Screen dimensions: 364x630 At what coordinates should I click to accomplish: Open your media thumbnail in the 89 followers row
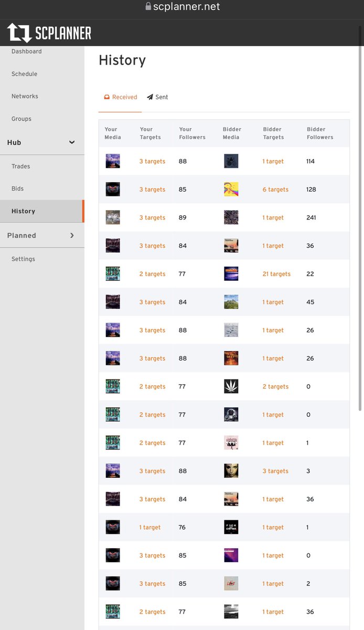coord(113,217)
